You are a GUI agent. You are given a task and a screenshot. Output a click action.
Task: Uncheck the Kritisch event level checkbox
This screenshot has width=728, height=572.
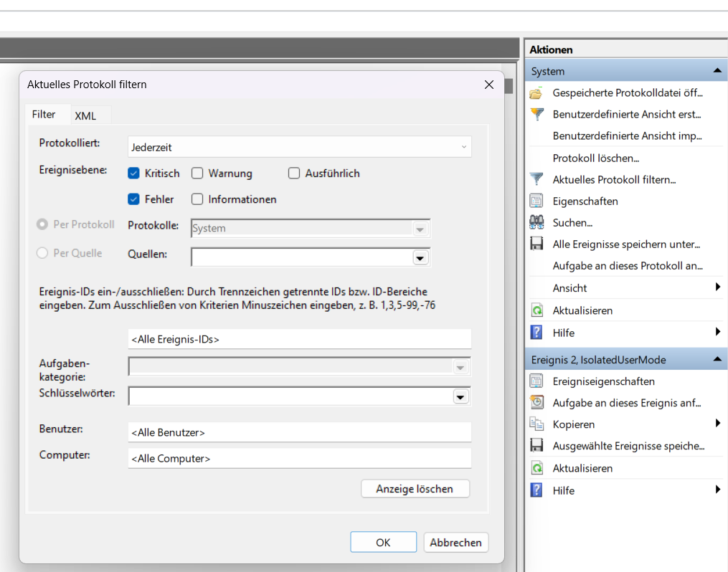point(133,173)
